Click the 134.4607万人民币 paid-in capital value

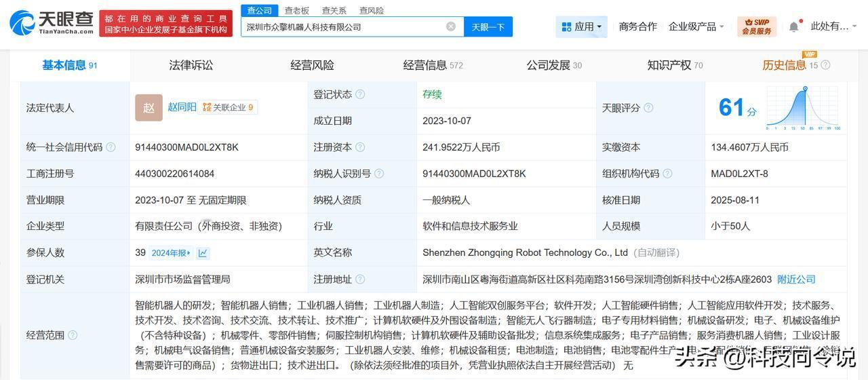coord(750,147)
